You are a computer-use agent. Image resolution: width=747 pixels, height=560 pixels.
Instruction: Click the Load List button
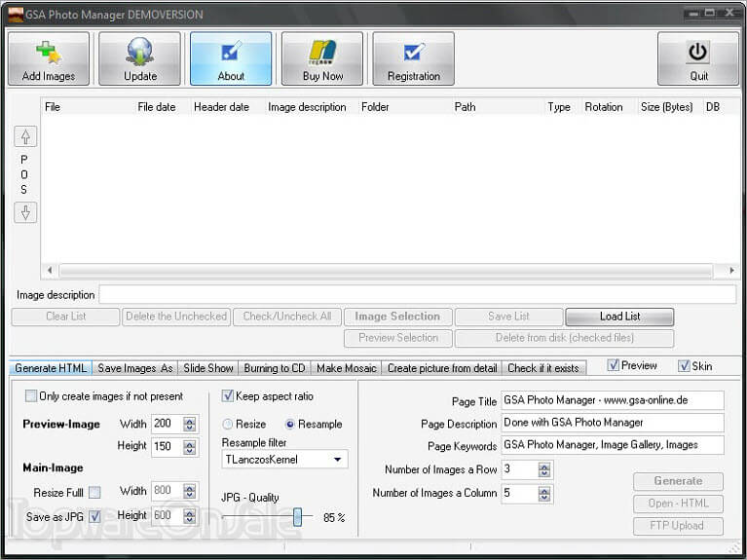(x=619, y=317)
